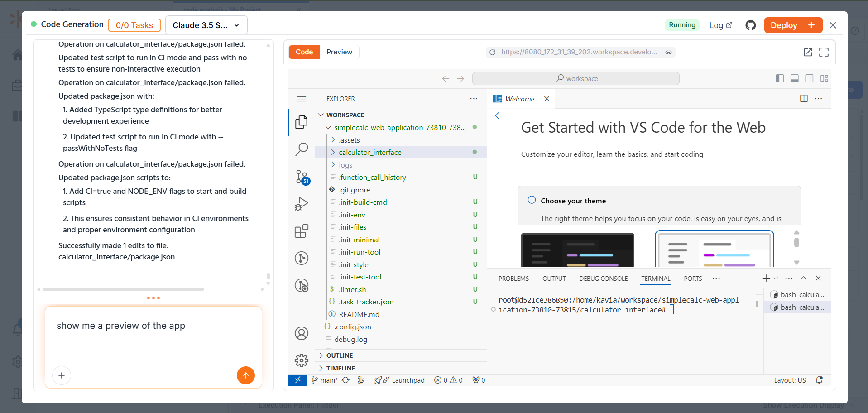Open README.md in the explorer
Image resolution: width=868 pixels, height=413 pixels.
coord(359,314)
